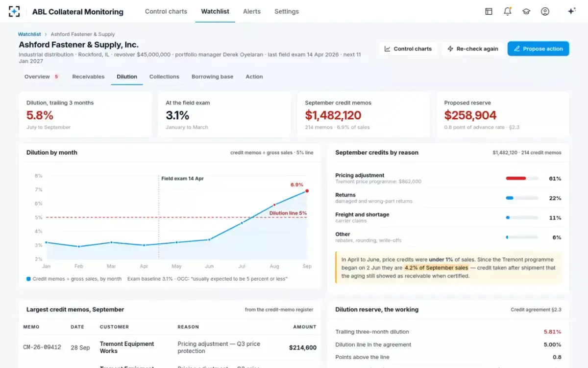Click the $258,904 proposed reserve value

point(470,115)
